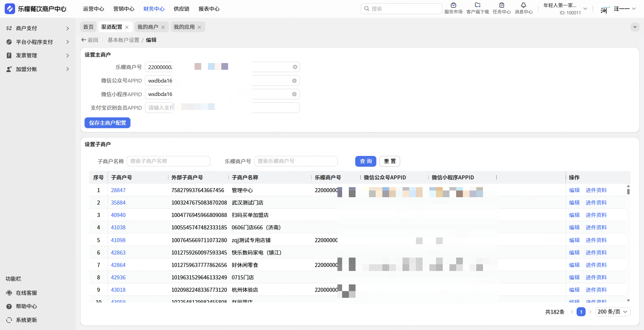Click 共182条 total count text

pos(555,312)
